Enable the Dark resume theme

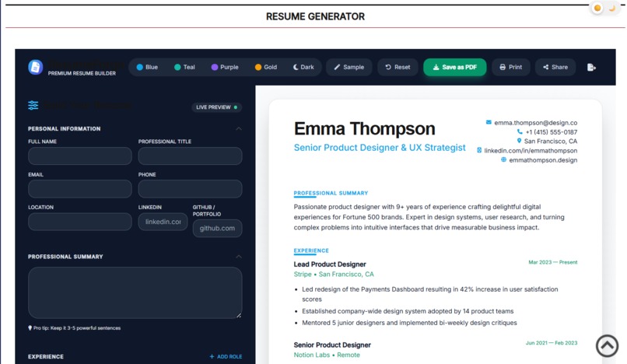[x=303, y=67]
